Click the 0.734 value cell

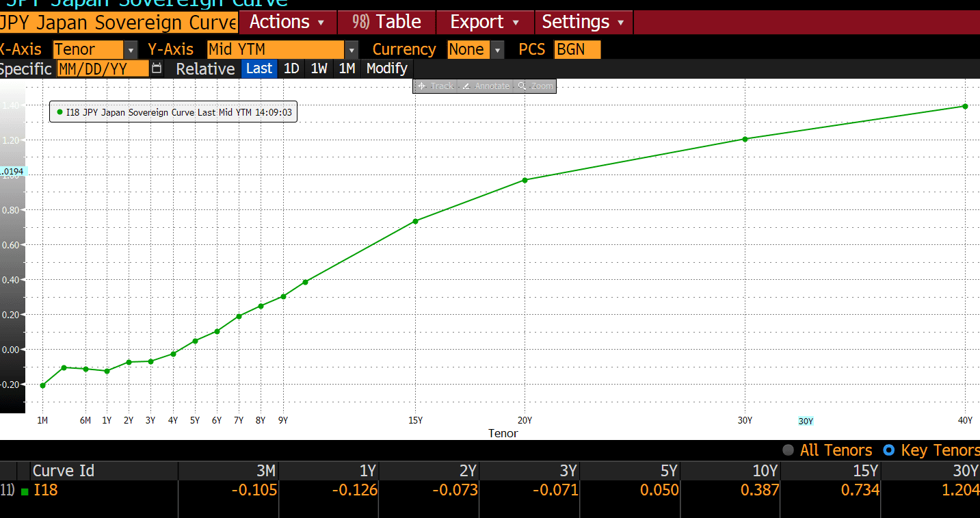pyautogui.click(x=860, y=490)
